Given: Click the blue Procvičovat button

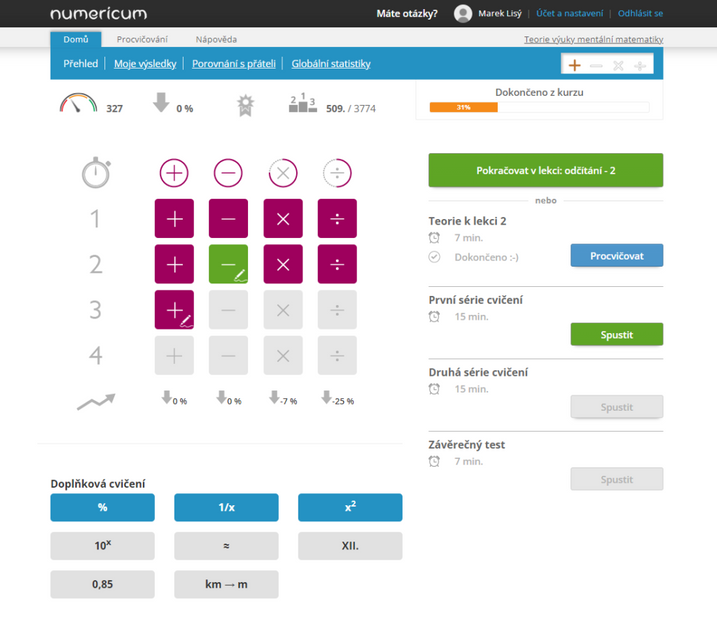Looking at the screenshot, I should point(616,256).
